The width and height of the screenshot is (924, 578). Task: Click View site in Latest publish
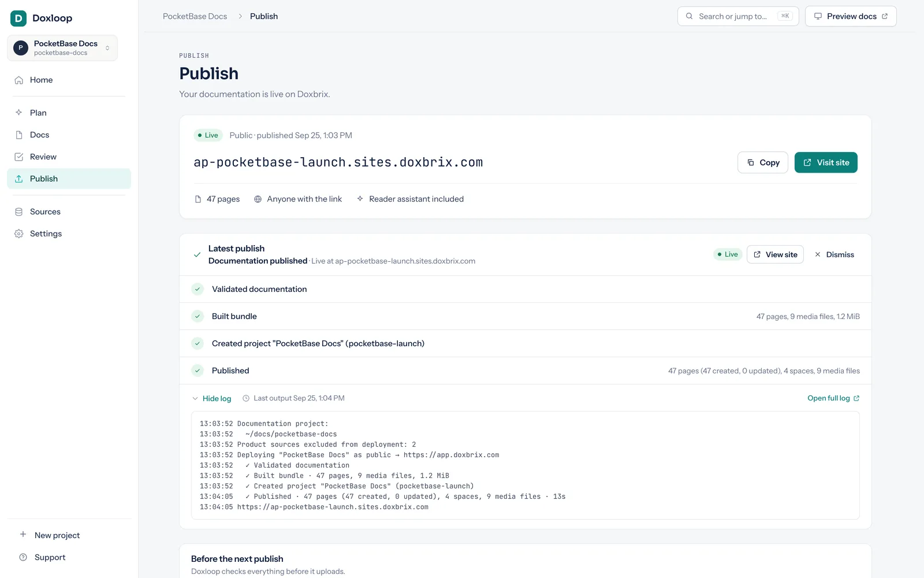[775, 254]
